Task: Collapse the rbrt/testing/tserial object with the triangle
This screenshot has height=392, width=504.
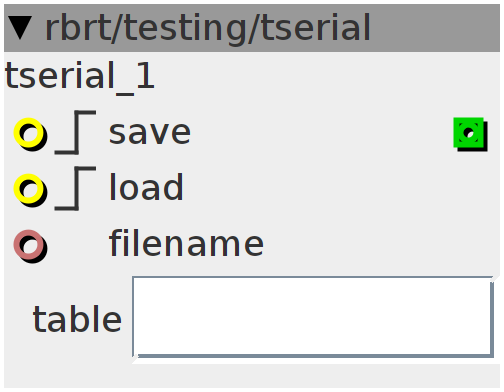Action: pos(20,28)
